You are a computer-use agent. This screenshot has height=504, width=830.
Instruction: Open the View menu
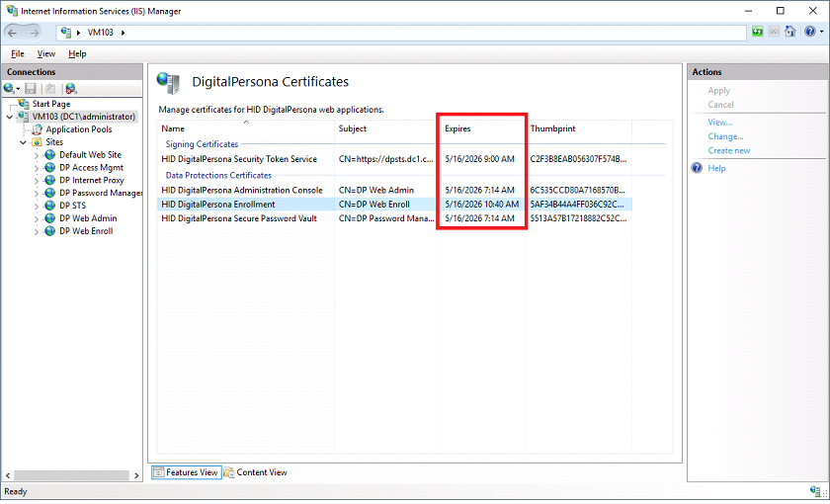click(x=46, y=53)
